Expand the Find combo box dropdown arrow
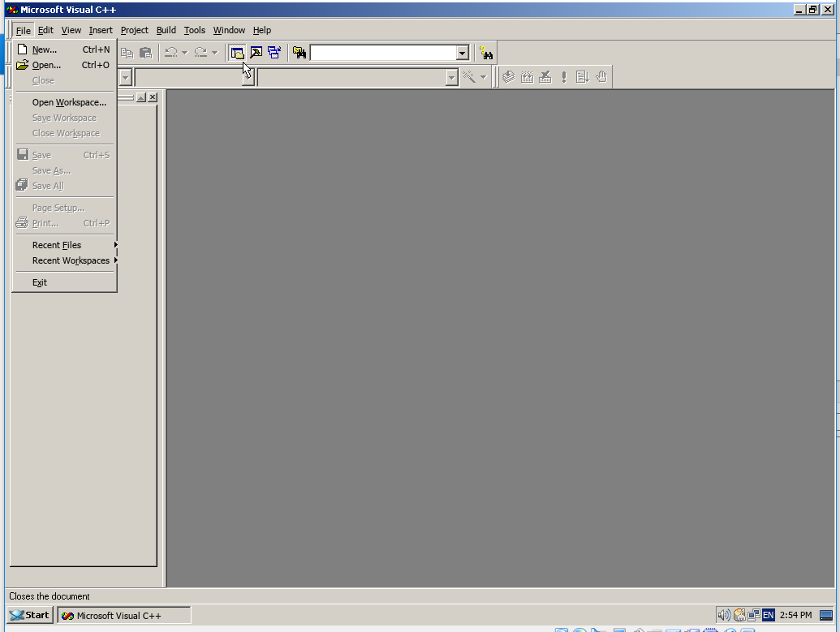840x632 pixels. point(463,53)
